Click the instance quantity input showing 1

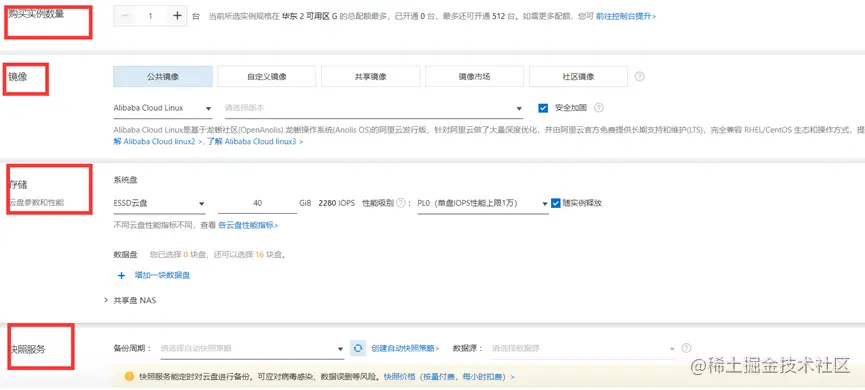151,16
